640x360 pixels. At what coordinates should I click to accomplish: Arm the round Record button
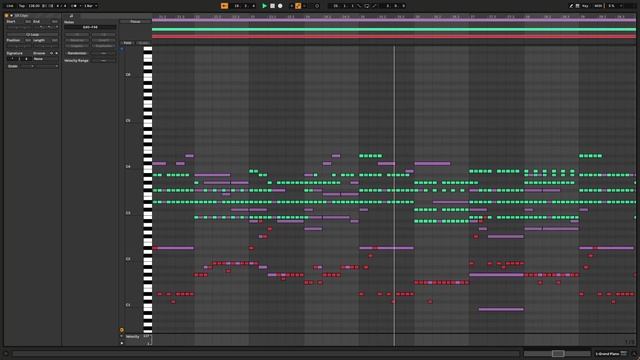point(280,6)
